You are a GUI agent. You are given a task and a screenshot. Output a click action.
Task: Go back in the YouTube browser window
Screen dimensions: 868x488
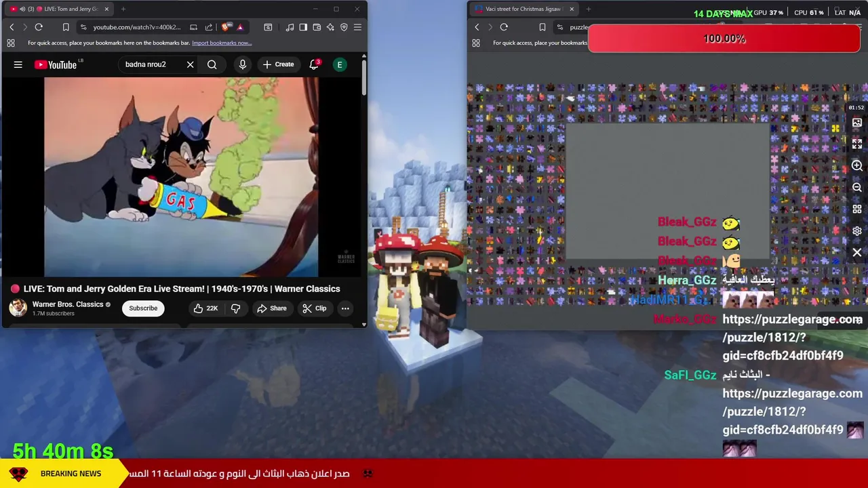point(12,27)
